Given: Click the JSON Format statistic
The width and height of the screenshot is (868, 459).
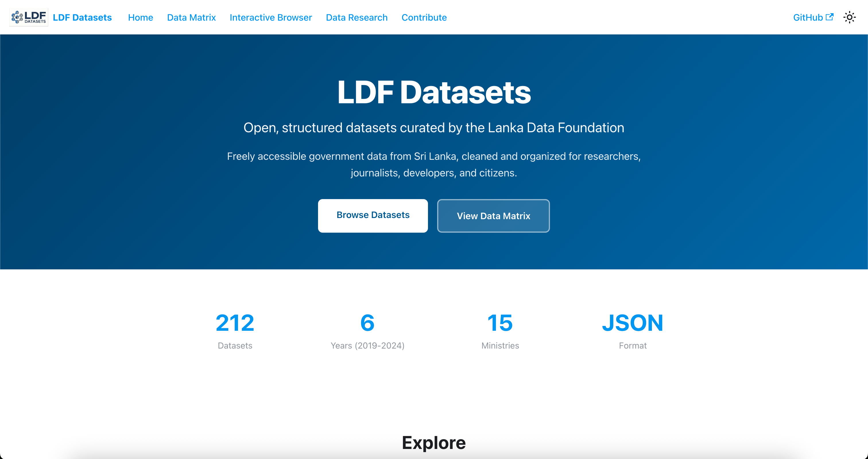Looking at the screenshot, I should [x=632, y=323].
